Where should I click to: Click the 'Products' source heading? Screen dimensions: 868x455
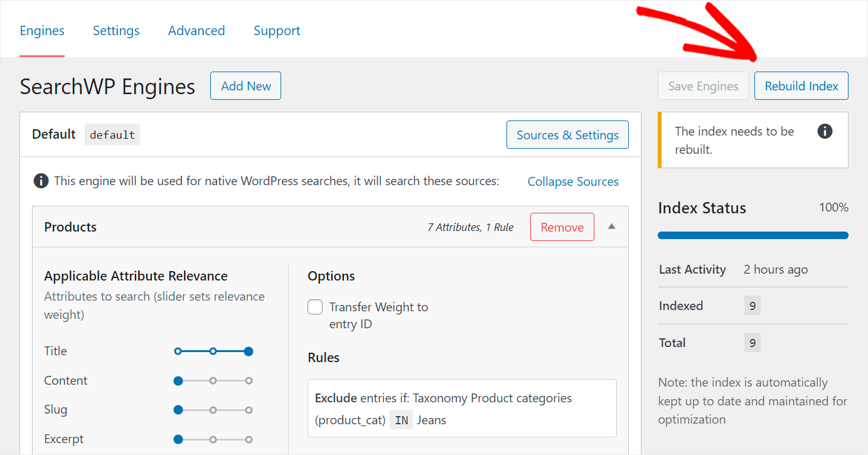tap(70, 227)
